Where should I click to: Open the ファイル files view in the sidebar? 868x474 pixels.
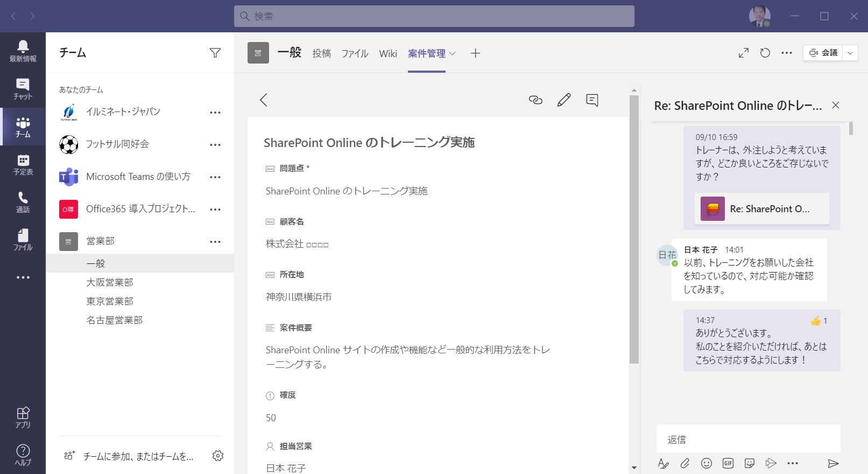tap(23, 240)
